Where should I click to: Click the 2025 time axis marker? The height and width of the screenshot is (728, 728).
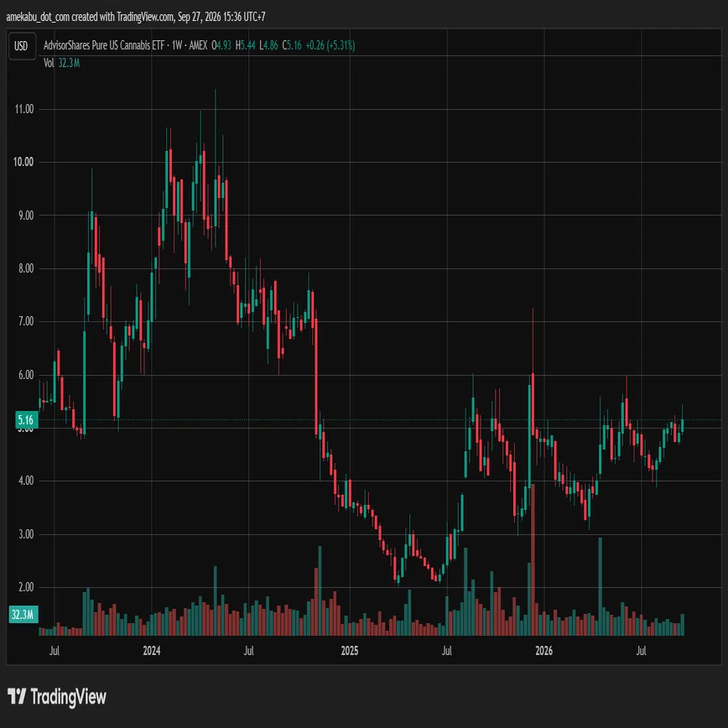pyautogui.click(x=350, y=651)
